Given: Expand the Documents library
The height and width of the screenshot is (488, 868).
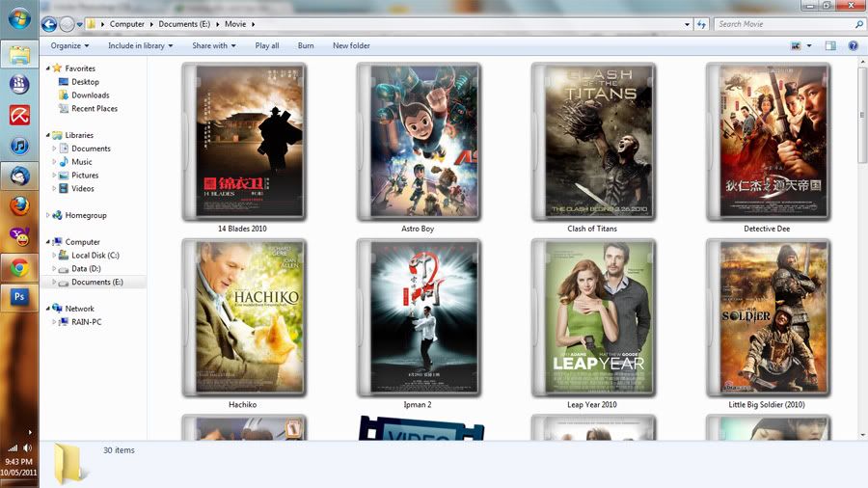Looking at the screenshot, I should point(54,149).
